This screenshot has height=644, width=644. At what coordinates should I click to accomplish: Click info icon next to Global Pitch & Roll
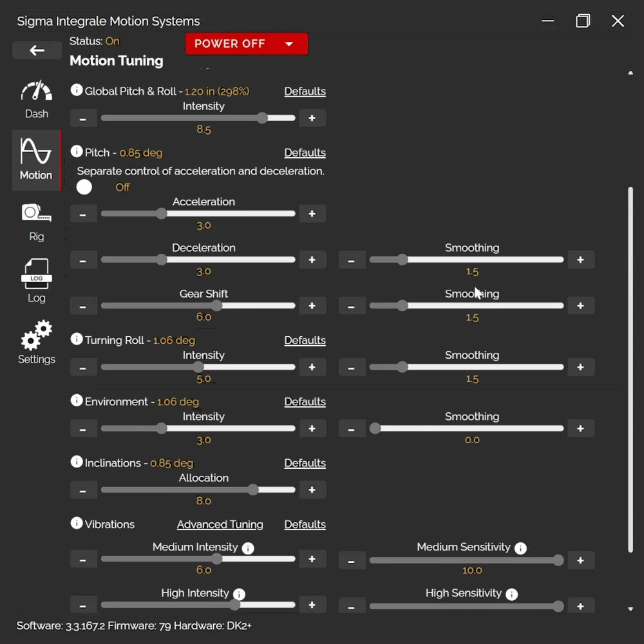tap(77, 90)
